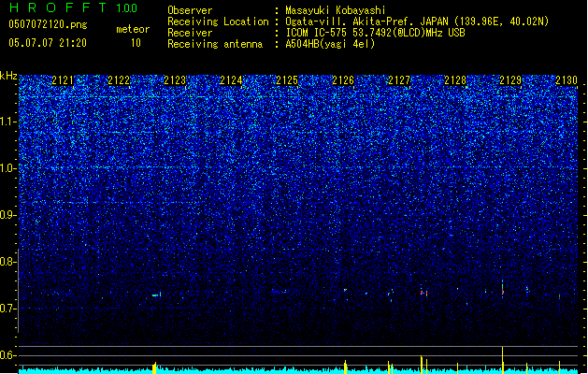The height and width of the screenshot is (374, 588).
Task: Click the HROFFT 1.0.0 title text
Action: click(x=73, y=7)
